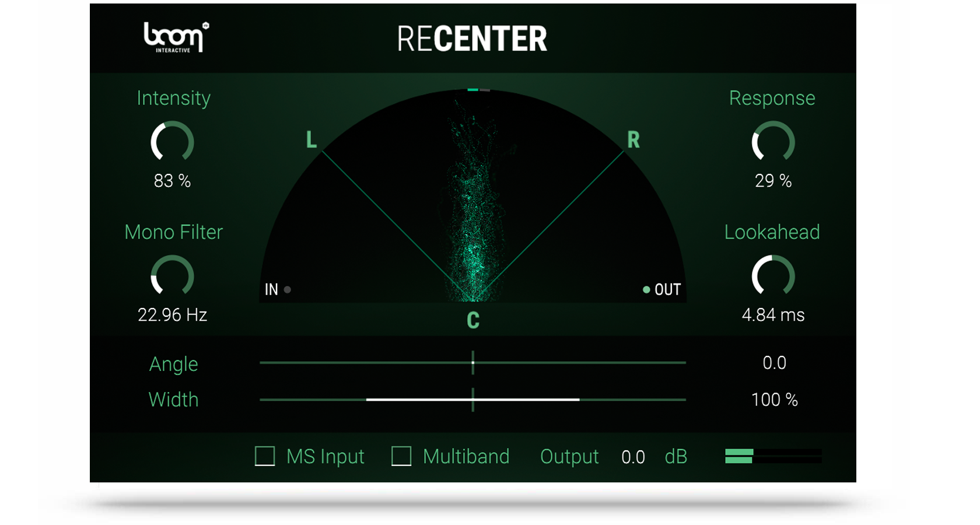Click the C center marker below the scope
The image size is (980, 525).
click(x=473, y=320)
